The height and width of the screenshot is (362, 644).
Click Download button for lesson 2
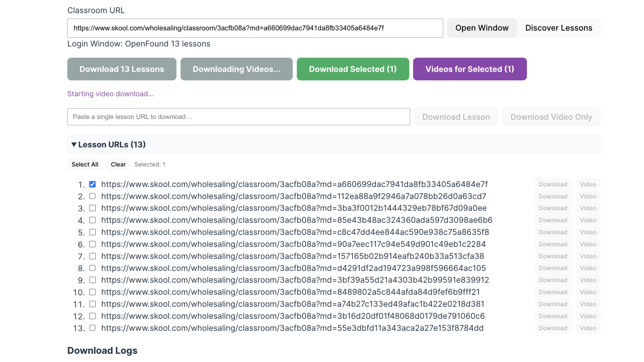(553, 196)
